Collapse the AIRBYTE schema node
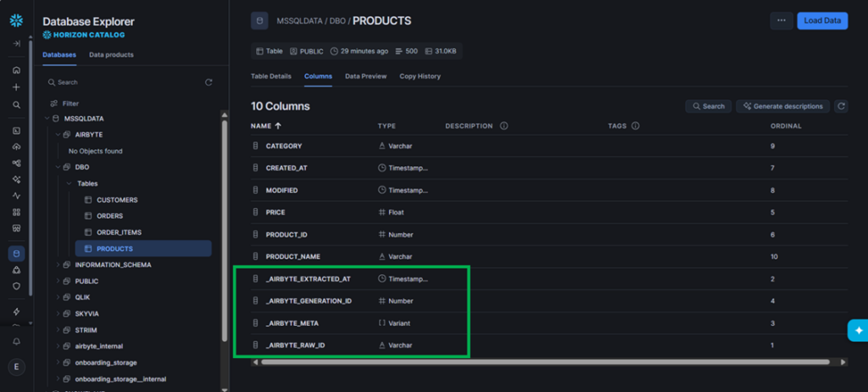Image resolution: width=868 pixels, height=392 pixels. click(x=58, y=135)
